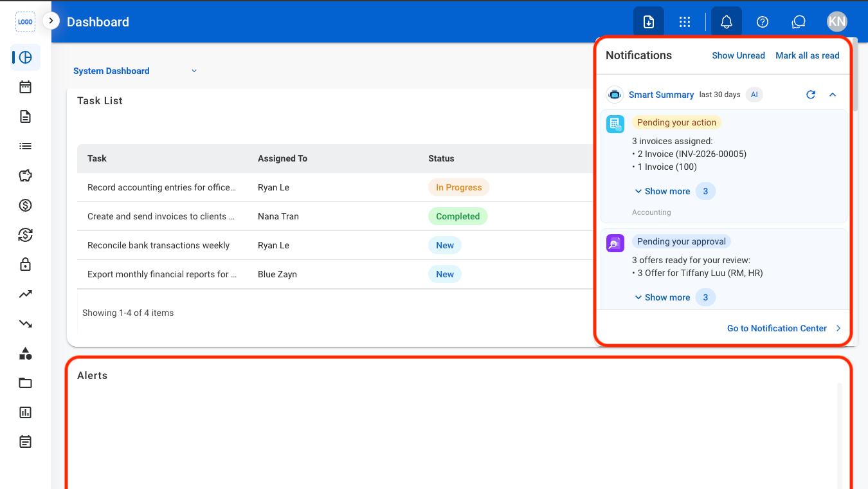This screenshot has height=489, width=868.
Task: Open the chat messages icon
Action: tap(799, 22)
